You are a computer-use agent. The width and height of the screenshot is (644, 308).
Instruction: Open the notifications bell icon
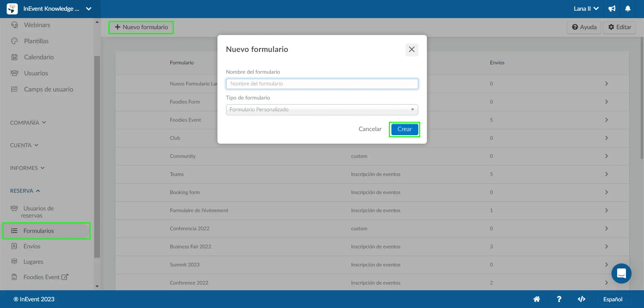(x=628, y=9)
